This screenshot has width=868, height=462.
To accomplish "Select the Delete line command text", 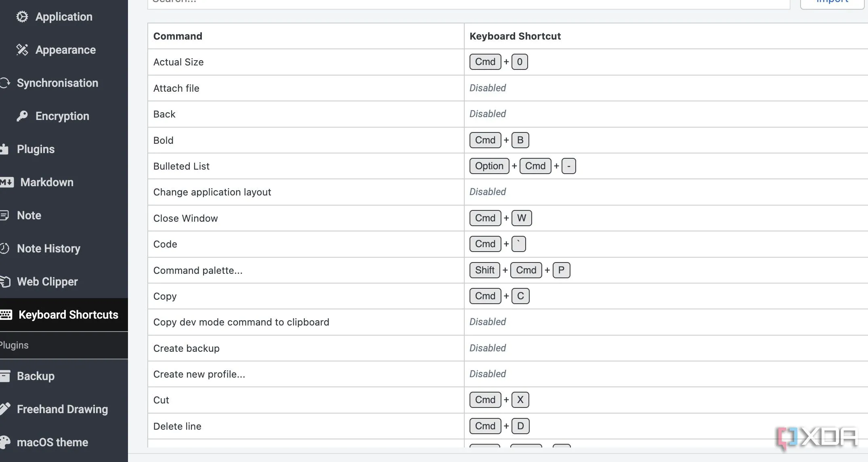I will click(177, 426).
